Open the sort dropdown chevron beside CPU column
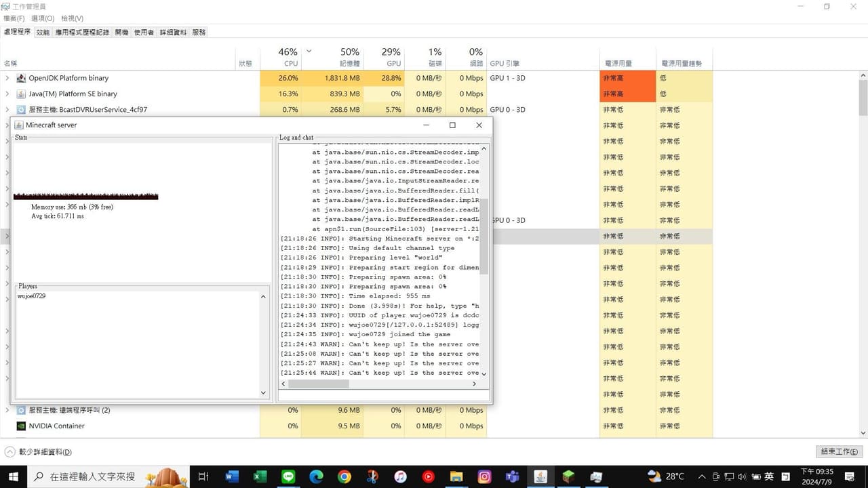 pos(309,52)
